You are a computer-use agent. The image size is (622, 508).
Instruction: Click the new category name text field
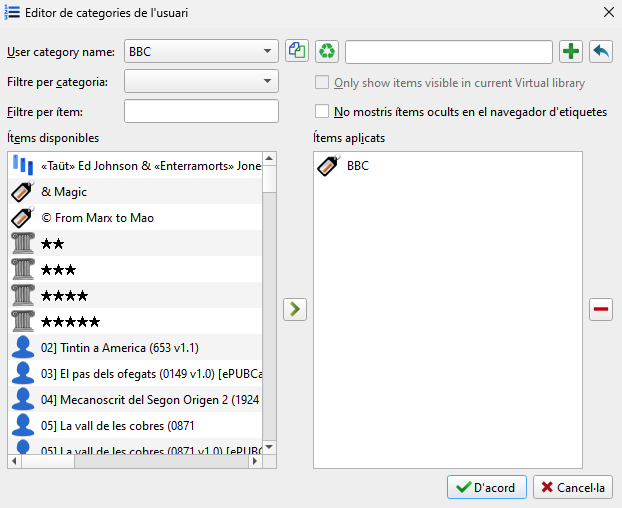pyautogui.click(x=448, y=51)
